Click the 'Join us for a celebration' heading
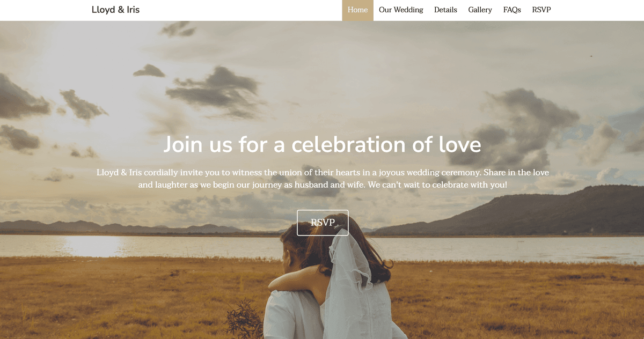The width and height of the screenshot is (644, 339). pos(322,144)
